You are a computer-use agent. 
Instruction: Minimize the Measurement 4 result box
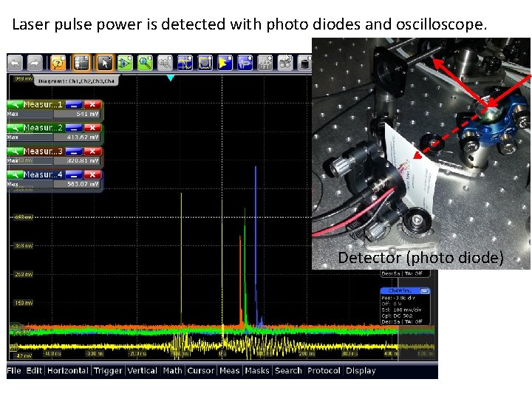click(x=74, y=174)
